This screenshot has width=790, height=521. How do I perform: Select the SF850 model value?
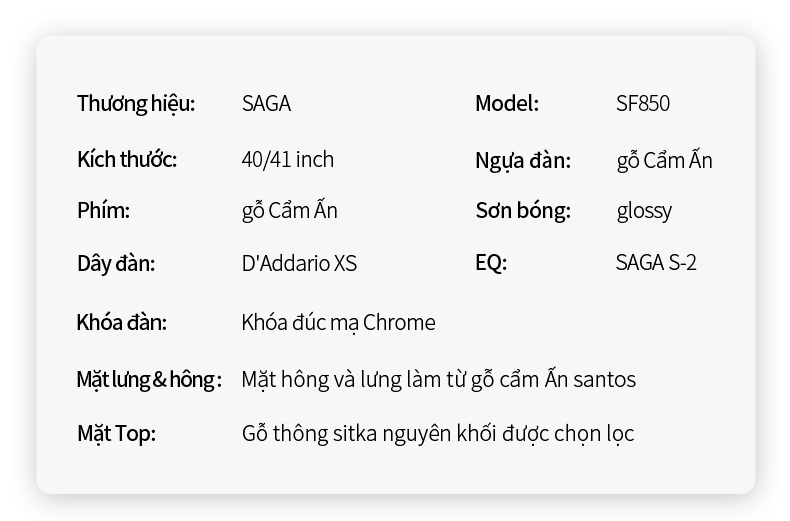pos(643,104)
